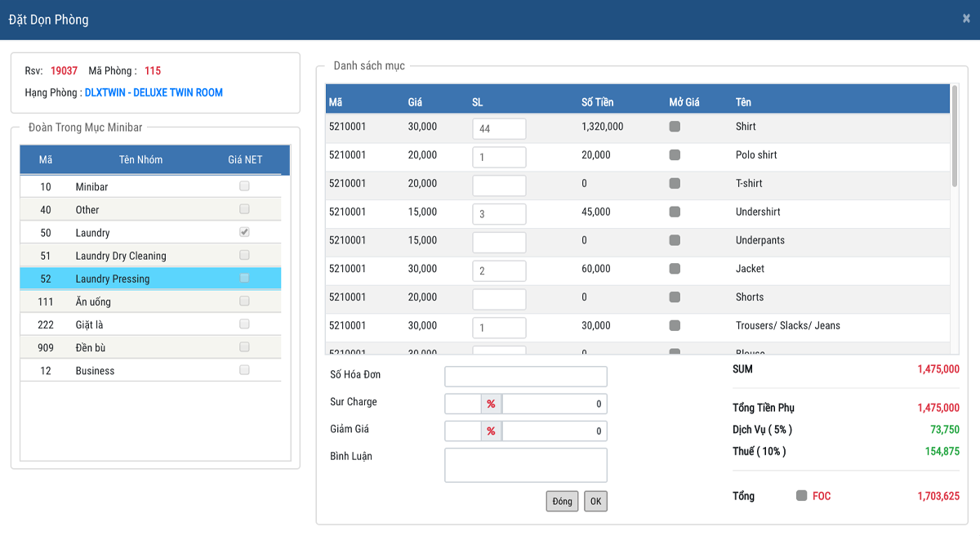Click the Giảm Giá percentage input
980x536 pixels.
(x=463, y=431)
